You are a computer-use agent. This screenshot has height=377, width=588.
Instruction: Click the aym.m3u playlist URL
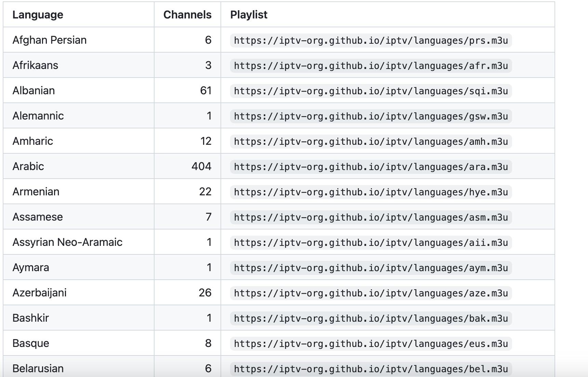371,268
